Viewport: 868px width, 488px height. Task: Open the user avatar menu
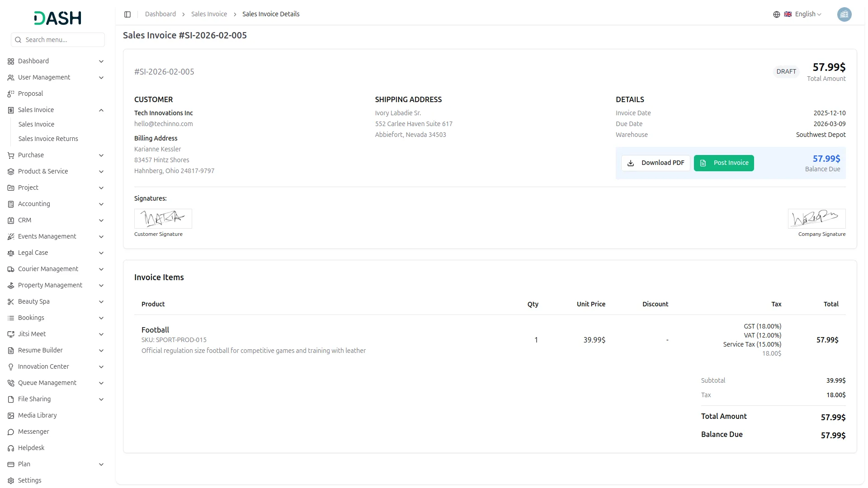(x=844, y=14)
